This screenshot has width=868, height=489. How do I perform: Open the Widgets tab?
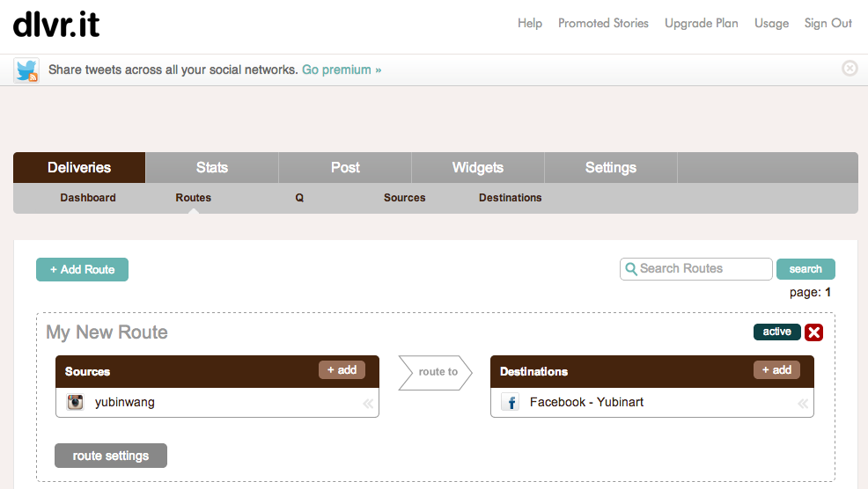[478, 168]
